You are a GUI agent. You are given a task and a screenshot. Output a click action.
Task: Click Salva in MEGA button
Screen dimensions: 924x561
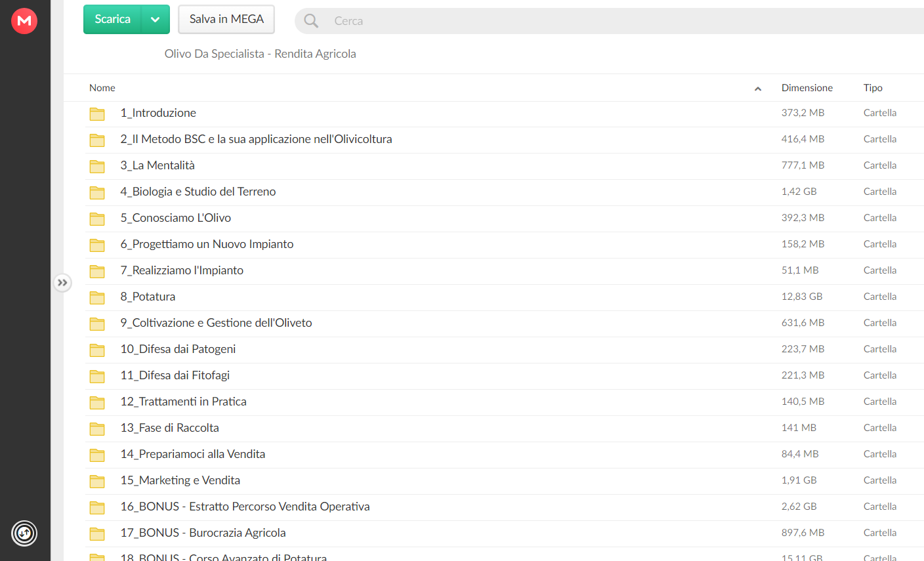click(x=226, y=19)
